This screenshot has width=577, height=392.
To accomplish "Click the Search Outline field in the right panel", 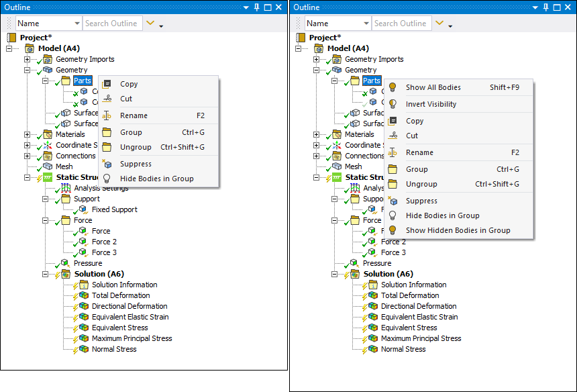I will (x=400, y=23).
